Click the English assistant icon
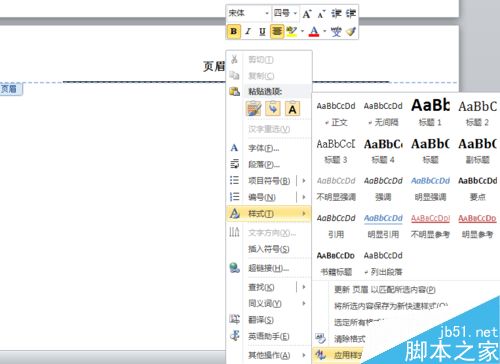 click(x=234, y=336)
